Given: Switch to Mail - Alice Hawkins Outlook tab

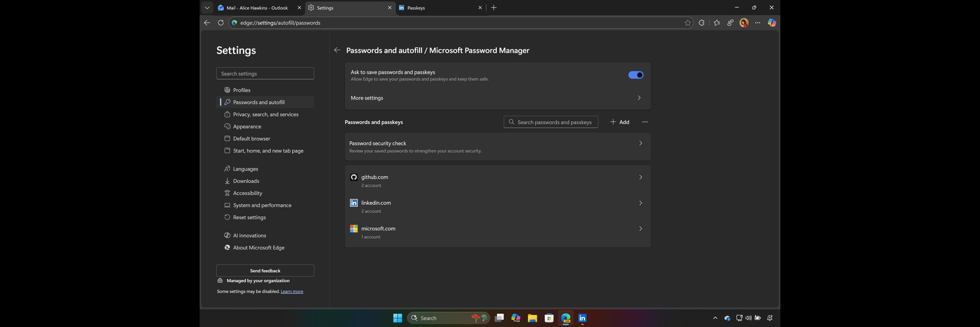Looking at the screenshot, I should click(259, 8).
